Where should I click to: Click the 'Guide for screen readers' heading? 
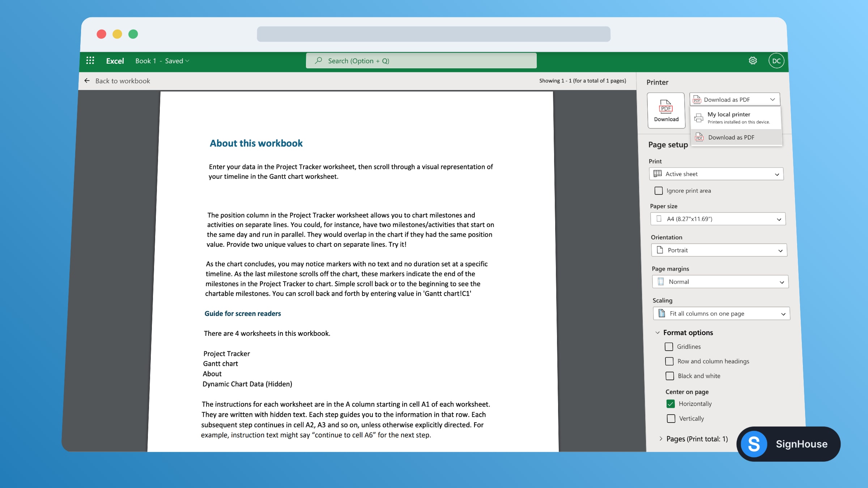(243, 313)
